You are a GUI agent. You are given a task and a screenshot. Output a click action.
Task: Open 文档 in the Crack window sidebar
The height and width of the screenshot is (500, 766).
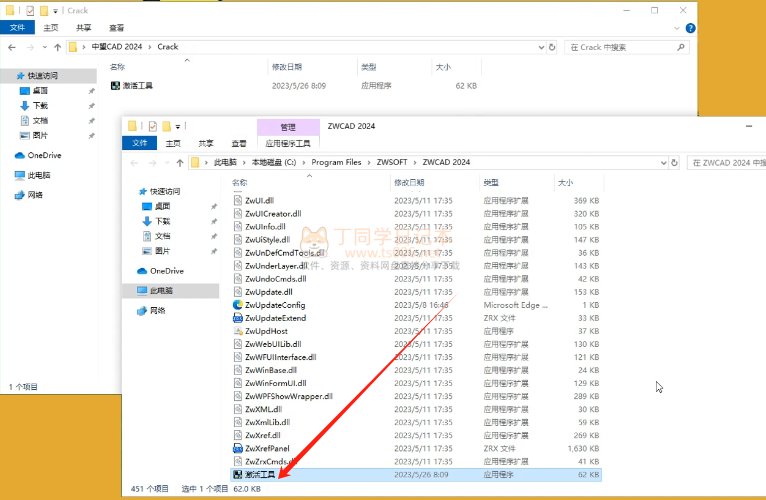coord(40,120)
